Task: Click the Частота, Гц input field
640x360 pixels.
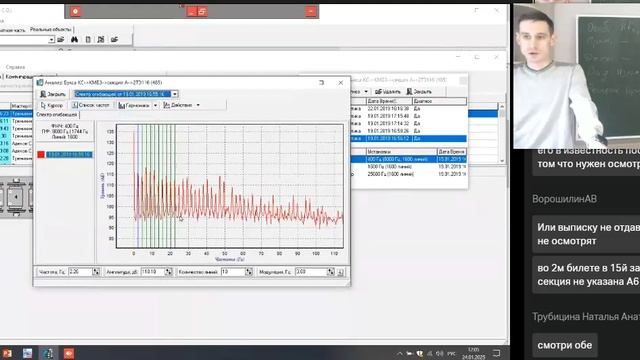Action: click(x=80, y=271)
